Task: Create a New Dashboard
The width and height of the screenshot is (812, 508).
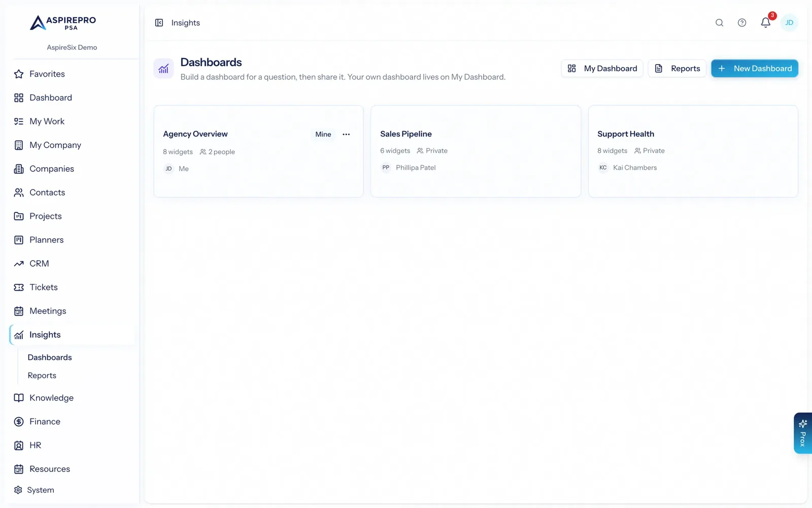Action: (x=755, y=69)
